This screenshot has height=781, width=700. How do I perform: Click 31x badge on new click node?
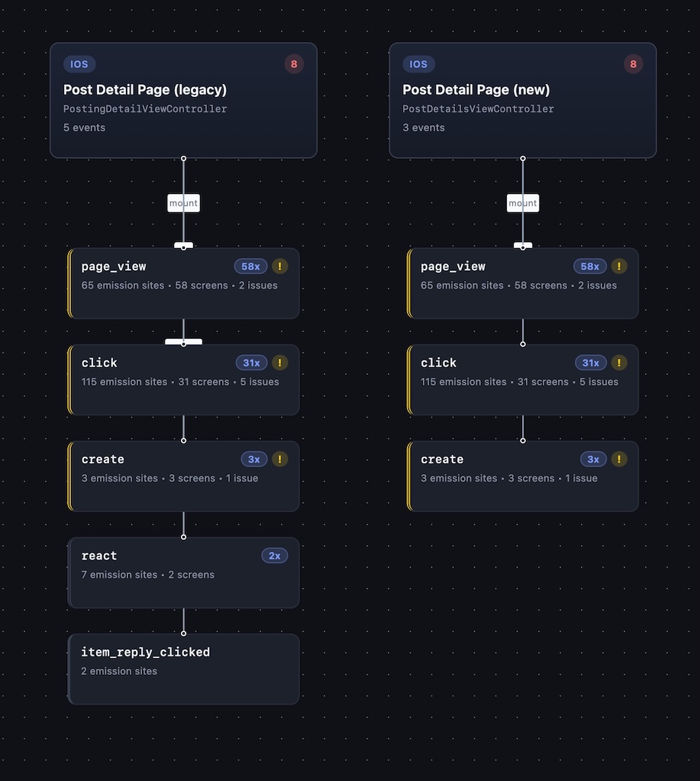tap(591, 363)
